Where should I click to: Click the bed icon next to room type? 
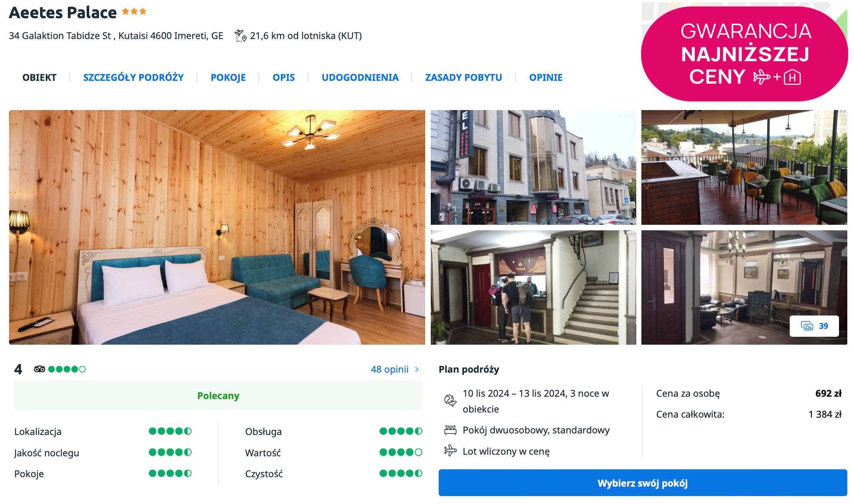click(450, 430)
